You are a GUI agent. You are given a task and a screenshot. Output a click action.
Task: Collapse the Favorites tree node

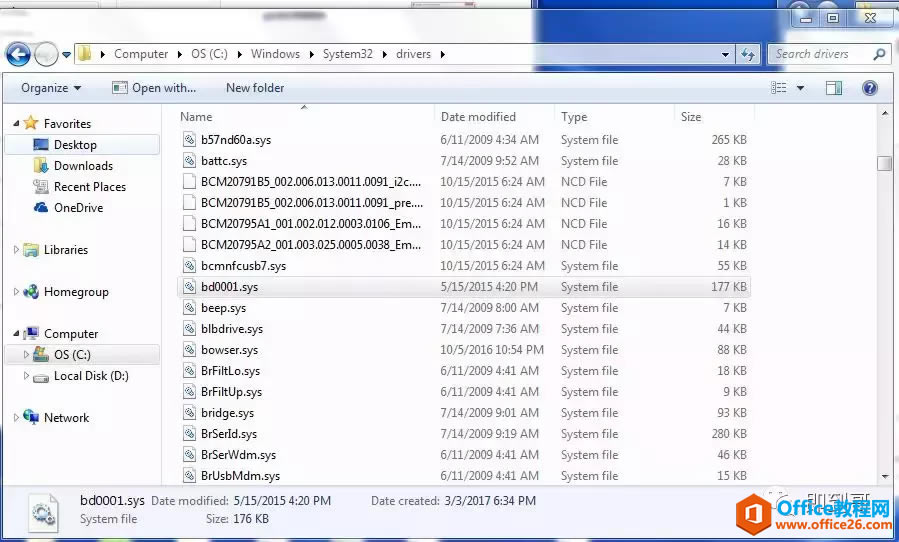pos(16,123)
